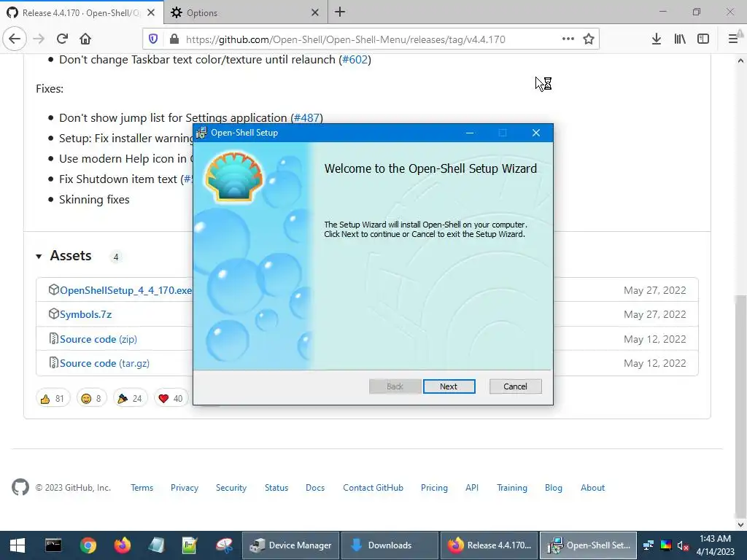747x560 pixels.
Task: Launch Chrome from the taskbar
Action: pos(88,545)
